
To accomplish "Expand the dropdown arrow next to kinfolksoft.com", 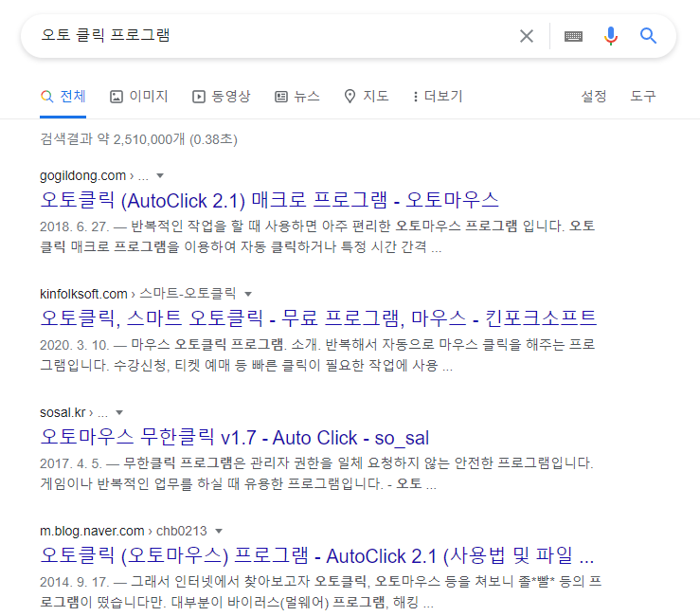I will tap(248, 294).
